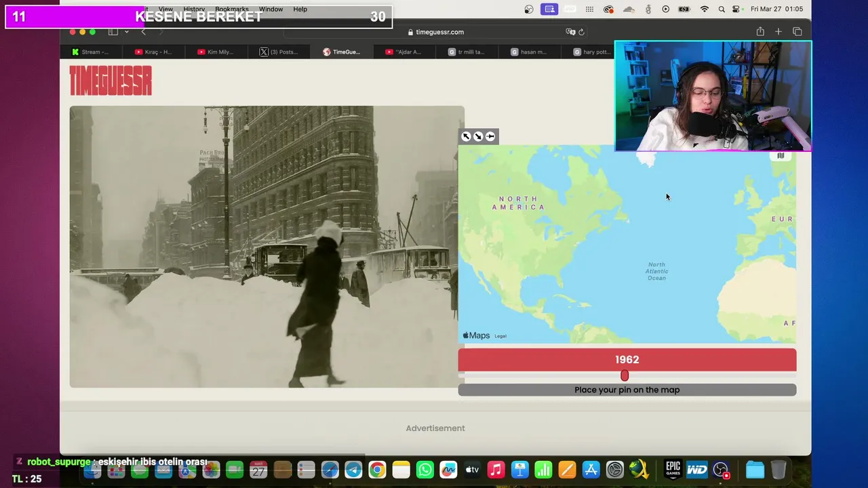Viewport: 868px width, 488px height.
Task: Click the Place your pin on the map button
Action: (x=627, y=390)
